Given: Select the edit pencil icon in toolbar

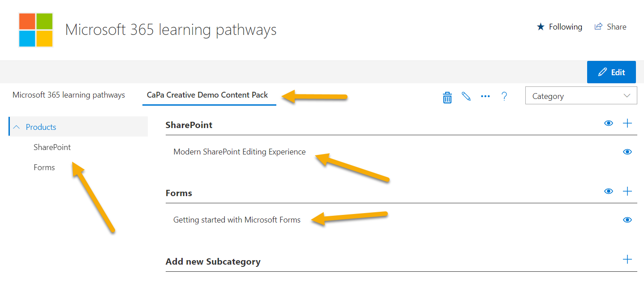Looking at the screenshot, I should [x=466, y=97].
